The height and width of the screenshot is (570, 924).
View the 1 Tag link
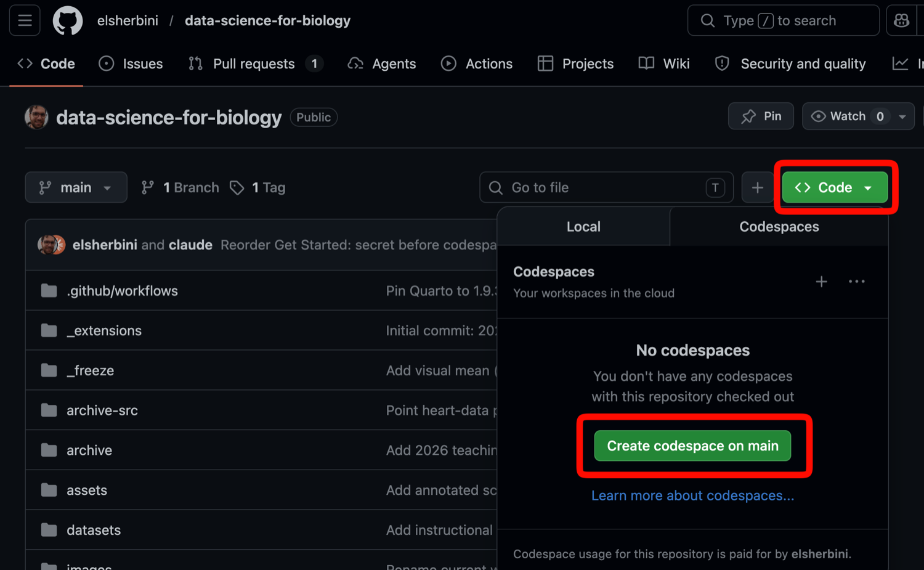click(257, 187)
